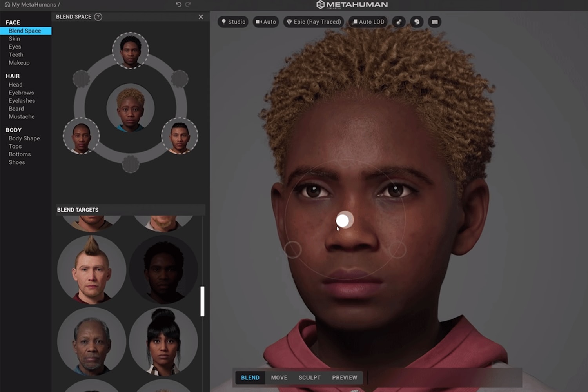The width and height of the screenshot is (588, 392).
Task: Select the top blend circle portrait
Action: [131, 51]
